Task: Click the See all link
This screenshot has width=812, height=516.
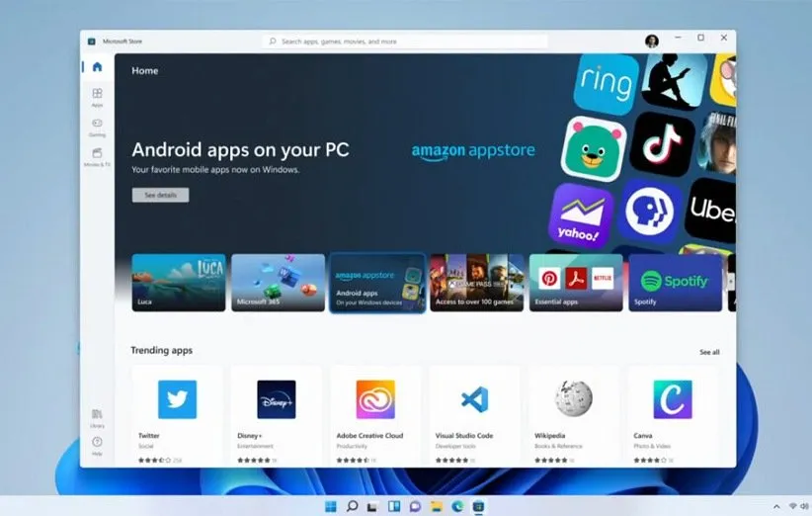Action: (x=709, y=352)
